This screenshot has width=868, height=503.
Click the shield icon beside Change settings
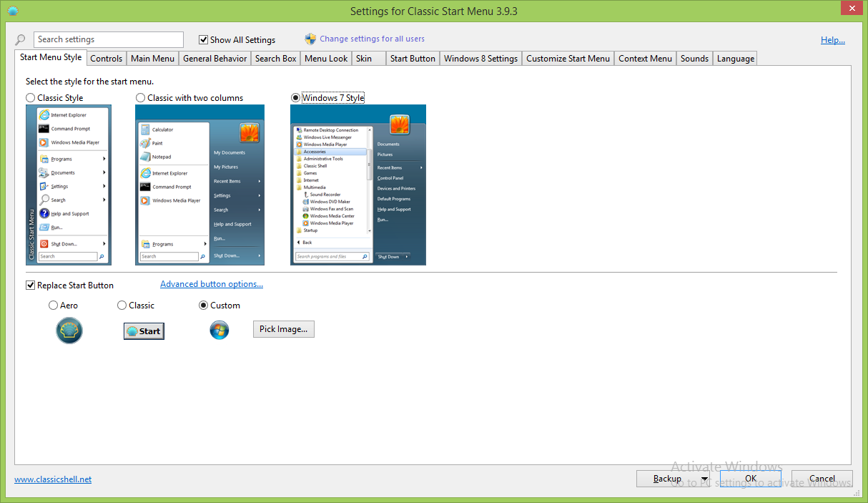(310, 39)
